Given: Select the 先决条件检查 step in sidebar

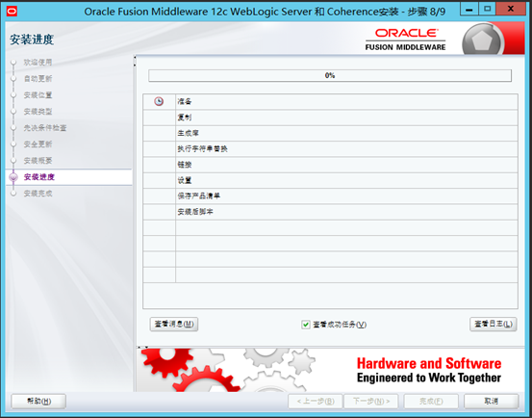Looking at the screenshot, I should click(45, 128).
